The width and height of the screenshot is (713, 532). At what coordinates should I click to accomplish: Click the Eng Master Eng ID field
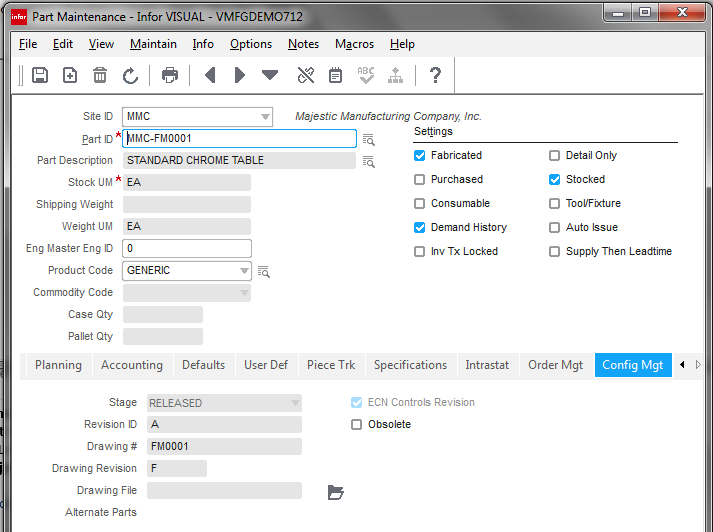[187, 249]
